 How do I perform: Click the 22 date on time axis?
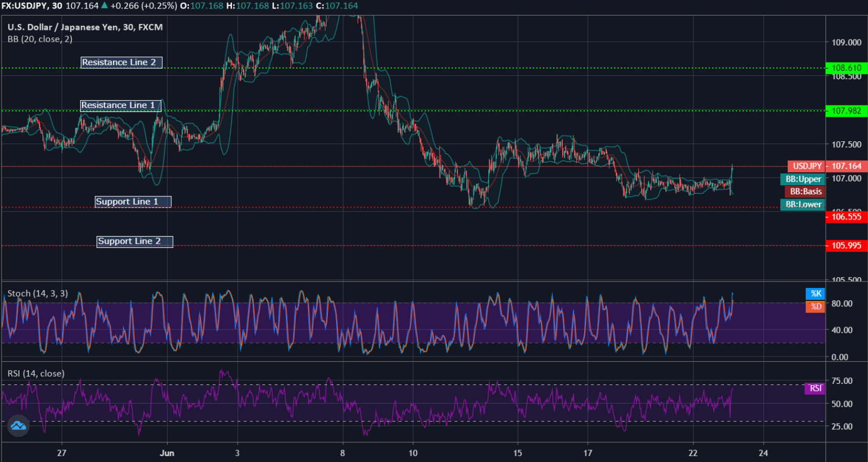coord(693,453)
